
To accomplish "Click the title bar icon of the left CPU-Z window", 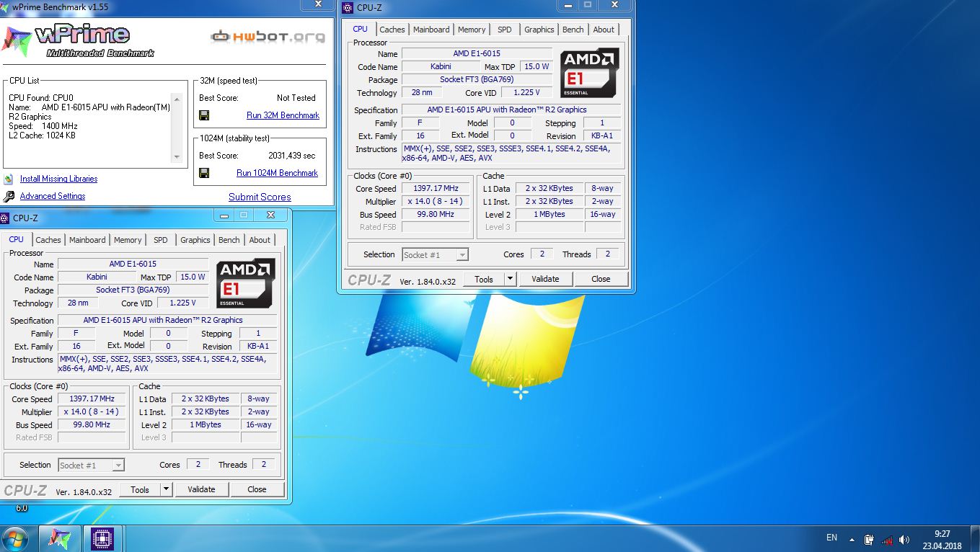I will tap(6, 218).
